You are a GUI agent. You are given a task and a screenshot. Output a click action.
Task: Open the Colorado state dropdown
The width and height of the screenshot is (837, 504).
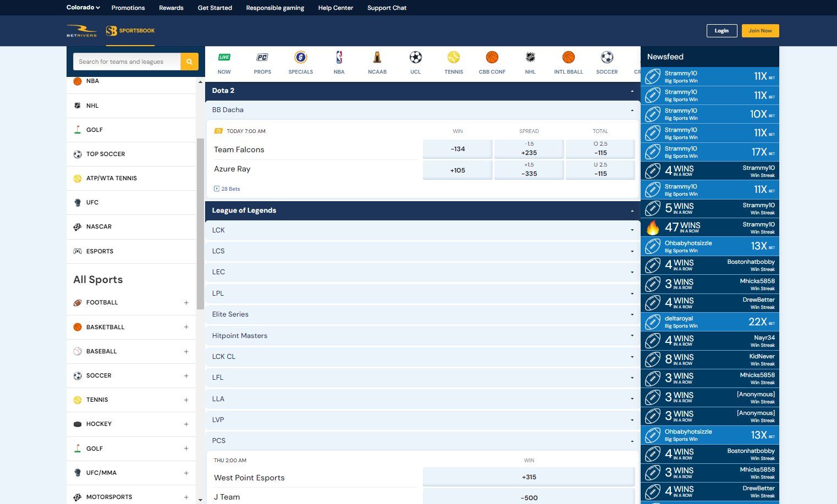point(83,8)
